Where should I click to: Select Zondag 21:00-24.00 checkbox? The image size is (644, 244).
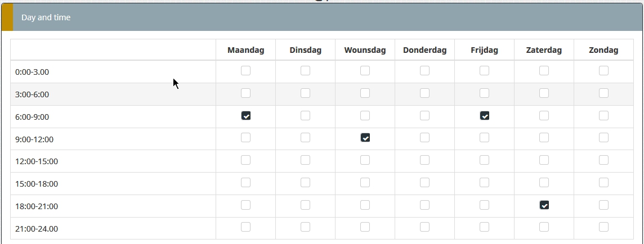click(604, 227)
